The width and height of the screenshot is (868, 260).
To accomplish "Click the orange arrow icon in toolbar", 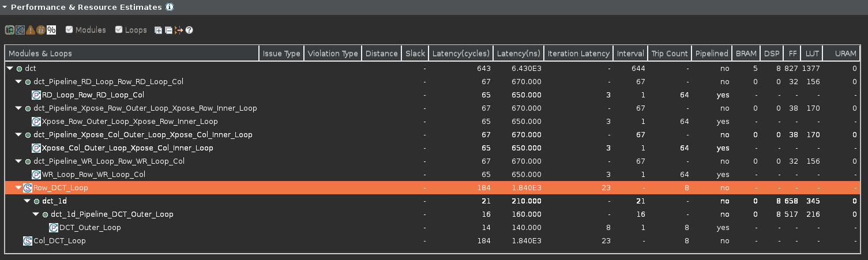I will click(178, 30).
